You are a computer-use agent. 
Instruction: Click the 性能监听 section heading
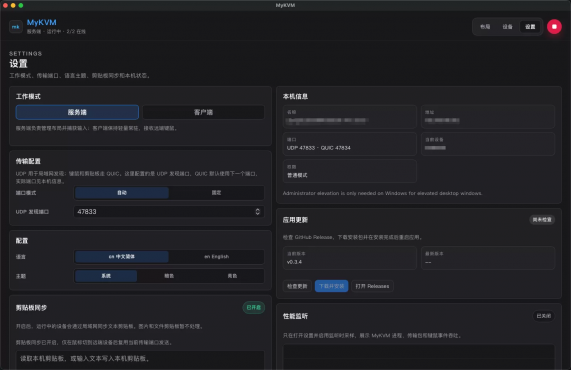pyautogui.click(x=295, y=316)
